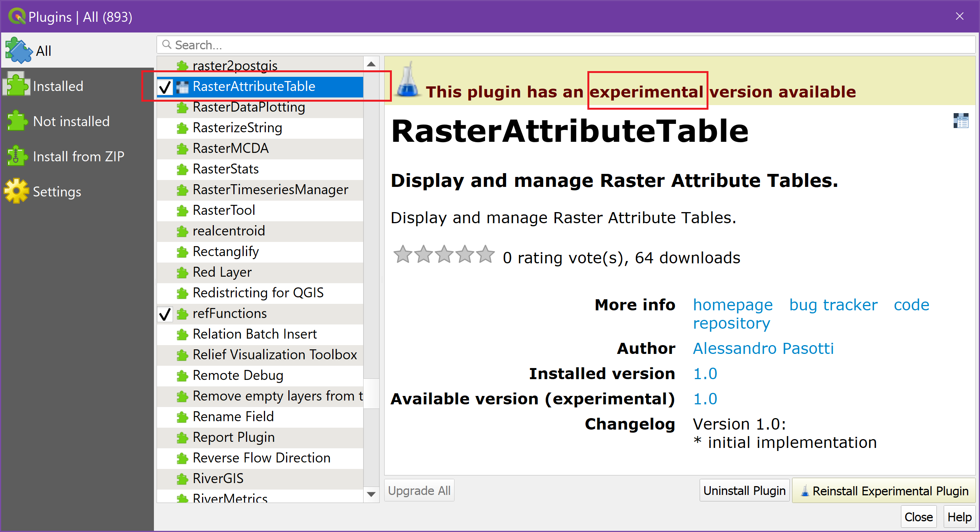
Task: Click the third rating star
Action: coord(444,254)
